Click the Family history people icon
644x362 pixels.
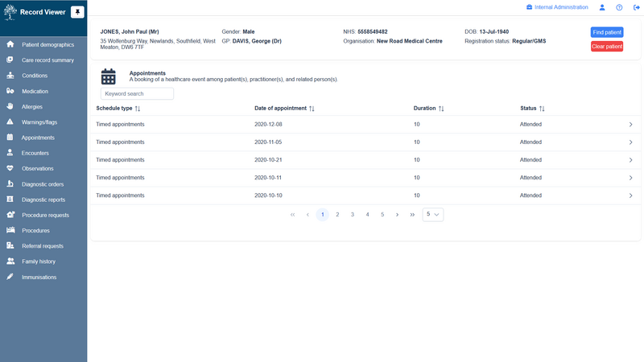[10, 261]
